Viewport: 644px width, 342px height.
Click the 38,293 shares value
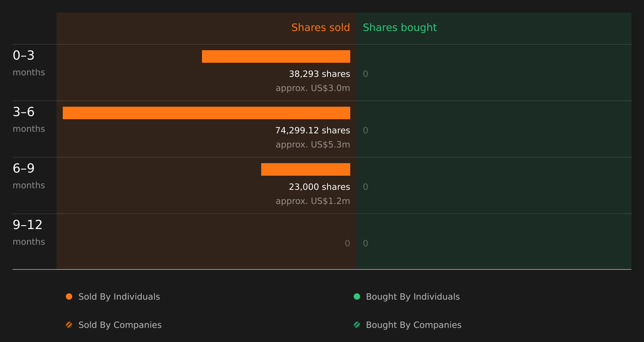click(x=320, y=74)
